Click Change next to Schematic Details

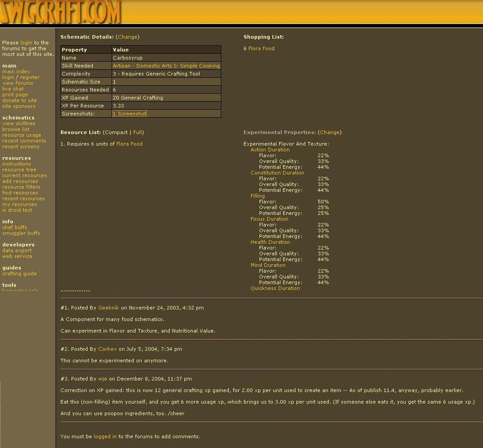point(127,37)
